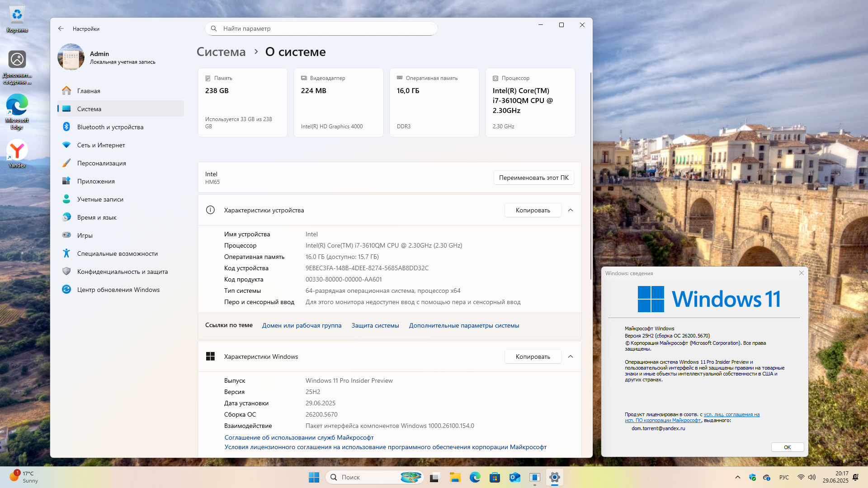868x488 pixels.
Task: Click the volume icon in system tray
Action: click(x=812, y=477)
